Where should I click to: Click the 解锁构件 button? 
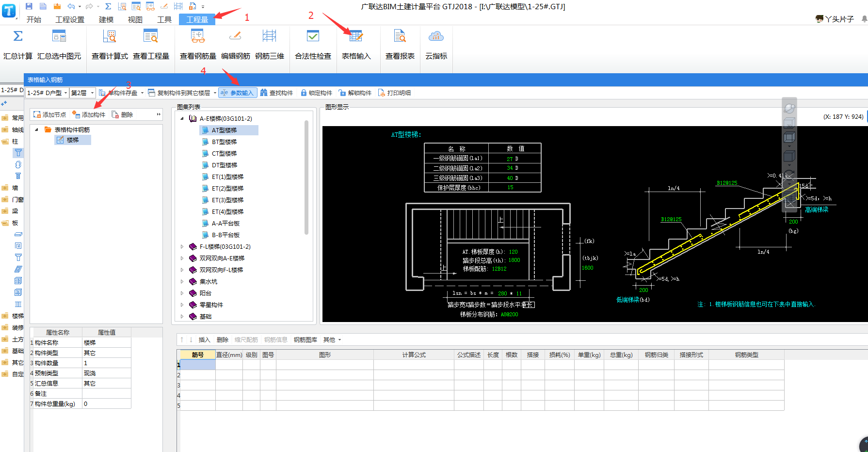click(355, 93)
